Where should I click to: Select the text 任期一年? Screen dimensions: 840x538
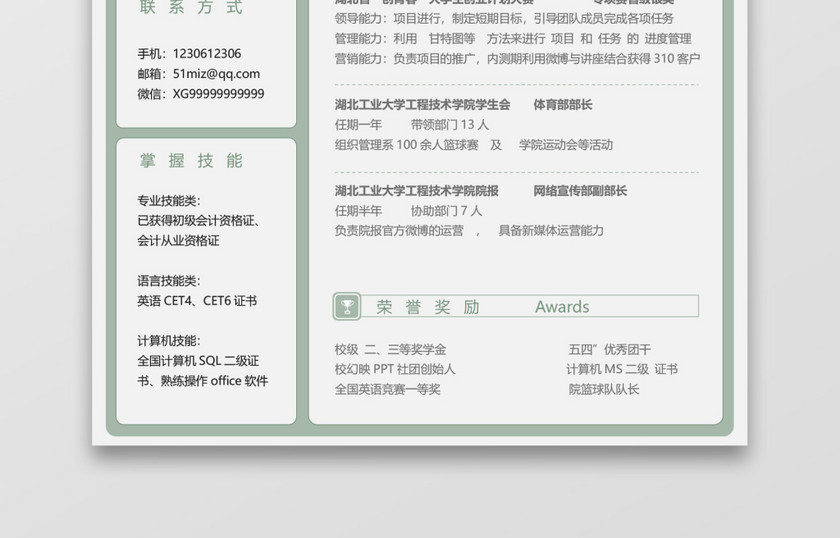358,125
